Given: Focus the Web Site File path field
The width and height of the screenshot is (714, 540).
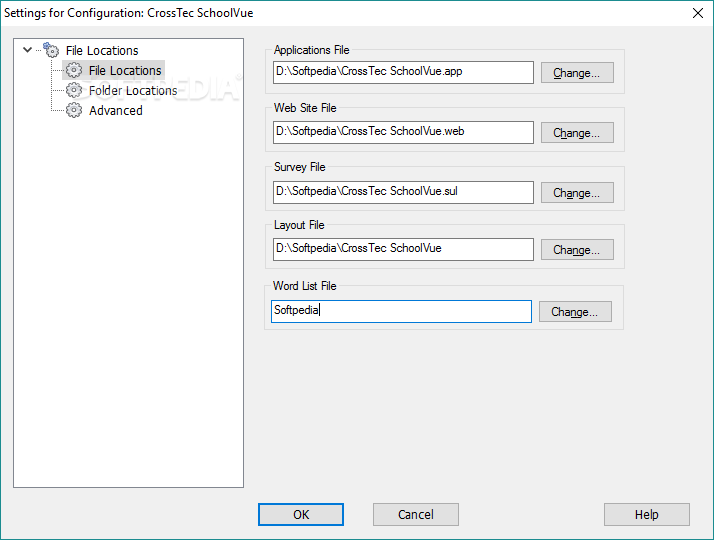Looking at the screenshot, I should (x=403, y=132).
